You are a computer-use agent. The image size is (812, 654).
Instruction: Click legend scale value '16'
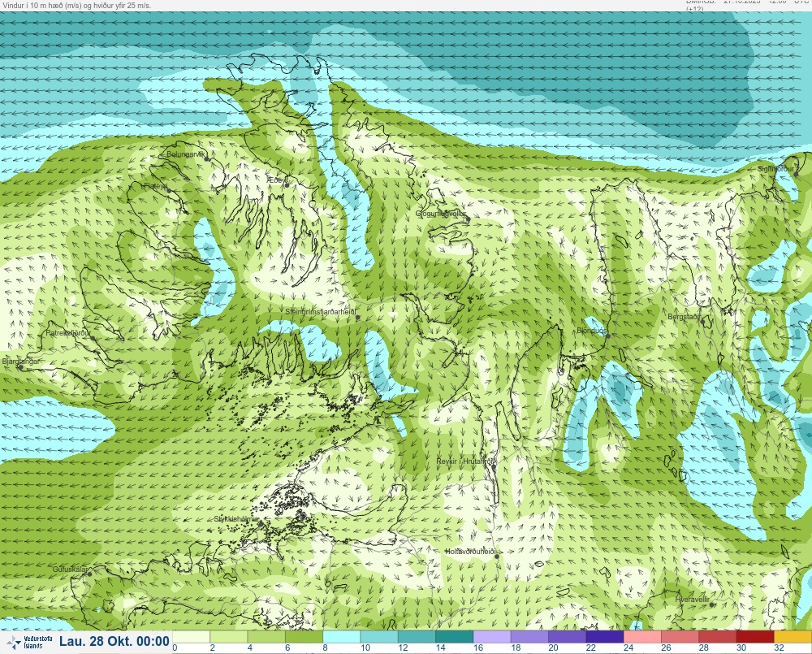[478, 648]
